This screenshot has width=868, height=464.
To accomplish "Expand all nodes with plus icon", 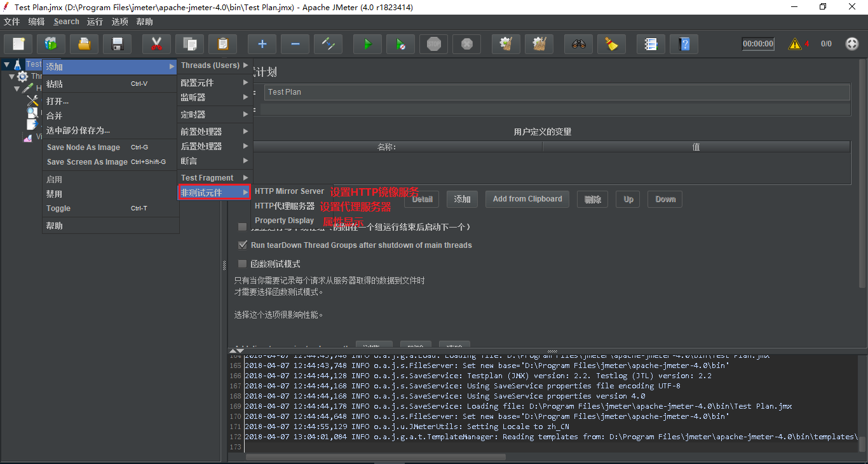I will click(x=262, y=44).
